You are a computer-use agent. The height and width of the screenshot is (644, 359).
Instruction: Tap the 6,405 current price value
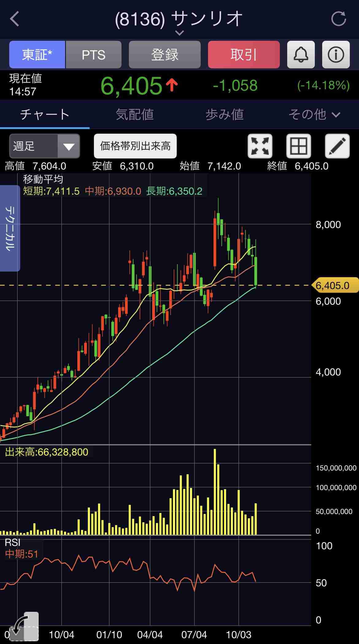132,86
